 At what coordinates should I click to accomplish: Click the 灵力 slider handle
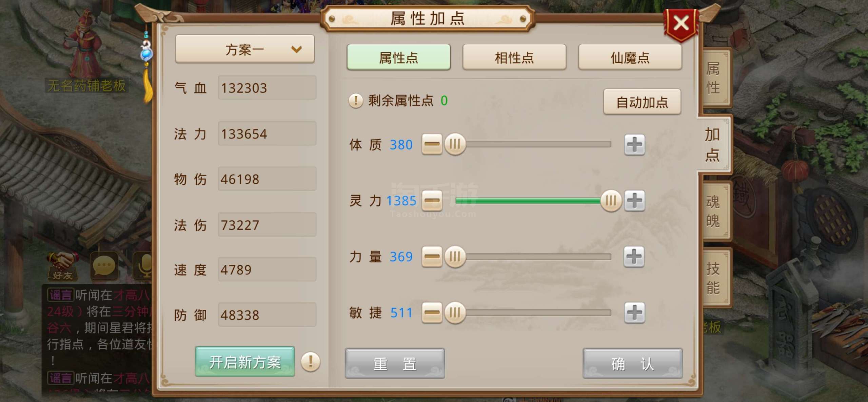click(611, 200)
